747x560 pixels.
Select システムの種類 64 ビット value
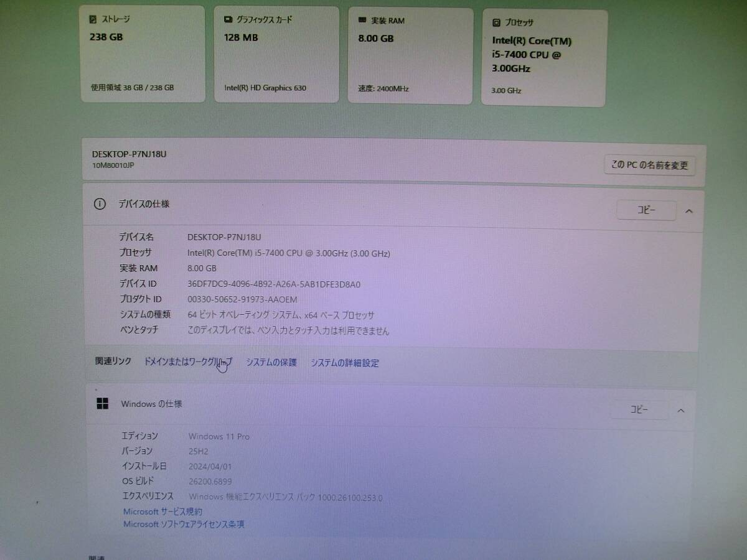281,315
